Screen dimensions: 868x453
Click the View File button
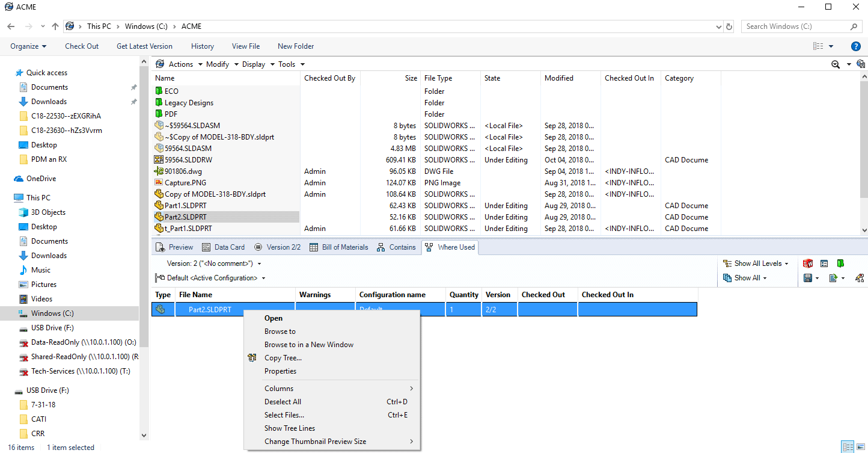pyautogui.click(x=246, y=46)
